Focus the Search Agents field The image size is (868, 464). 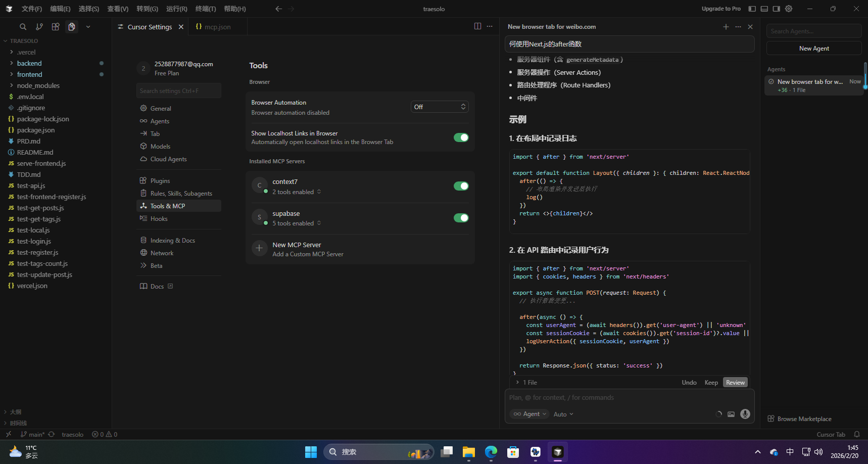point(814,31)
